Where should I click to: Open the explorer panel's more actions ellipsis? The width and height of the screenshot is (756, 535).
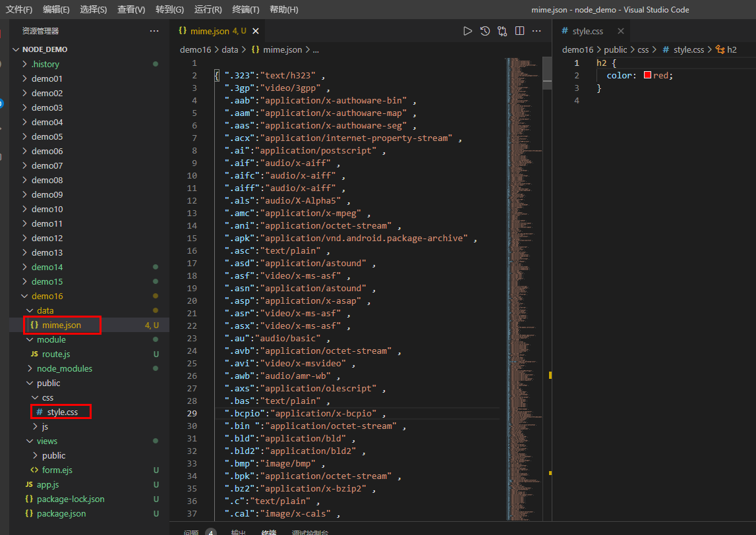pos(154,31)
